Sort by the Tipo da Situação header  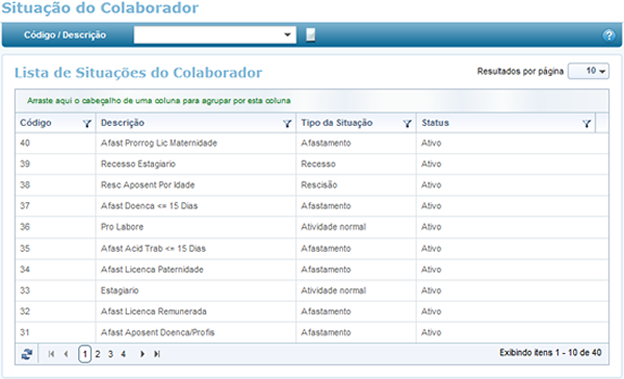tap(337, 123)
